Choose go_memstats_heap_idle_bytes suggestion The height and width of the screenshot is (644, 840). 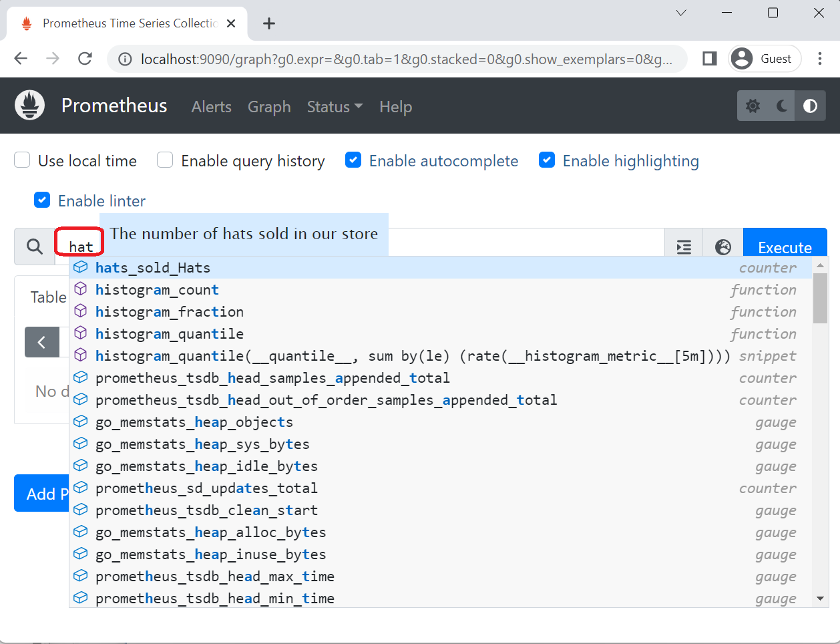[x=441, y=466]
